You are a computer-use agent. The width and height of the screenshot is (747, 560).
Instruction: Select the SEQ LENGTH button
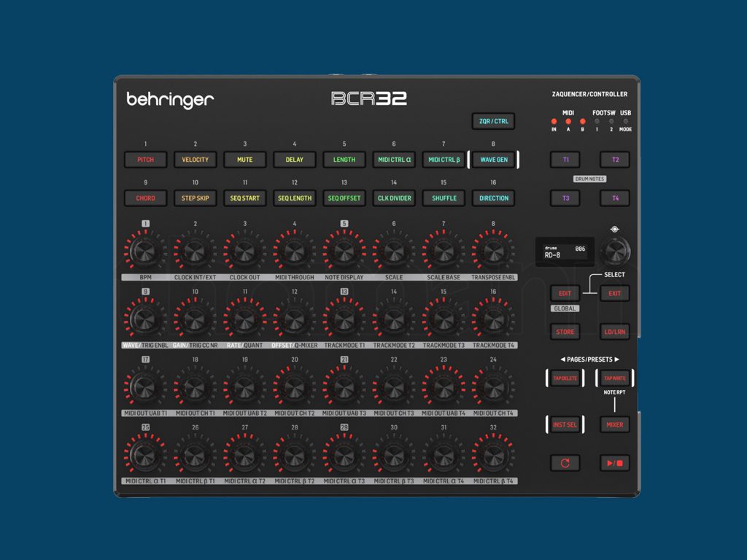(295, 198)
